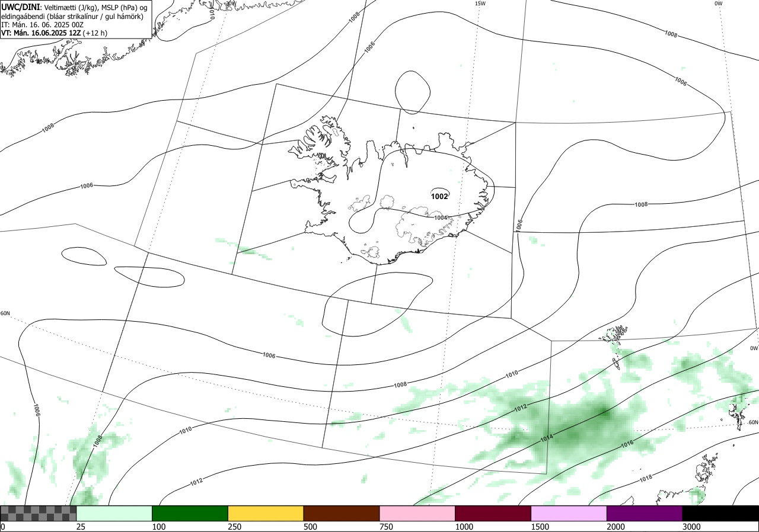The width and height of the screenshot is (759, 532).
Task: Select the legend value 100
Action: [x=158, y=527]
